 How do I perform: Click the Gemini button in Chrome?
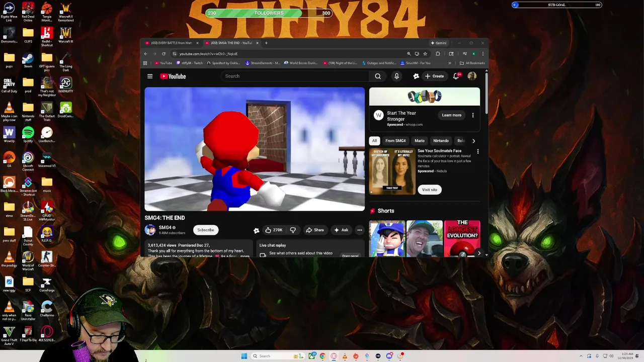coord(438,43)
